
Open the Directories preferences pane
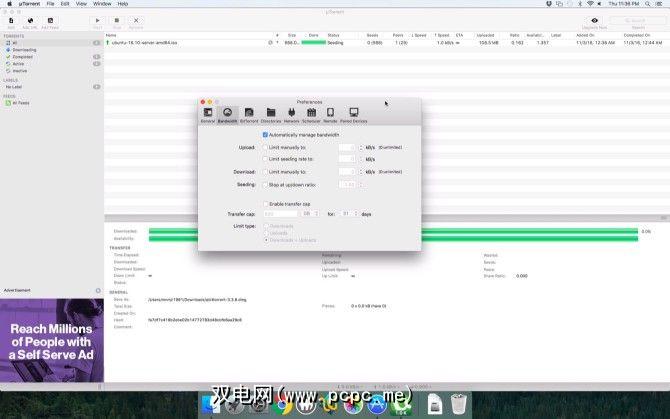coord(271,115)
